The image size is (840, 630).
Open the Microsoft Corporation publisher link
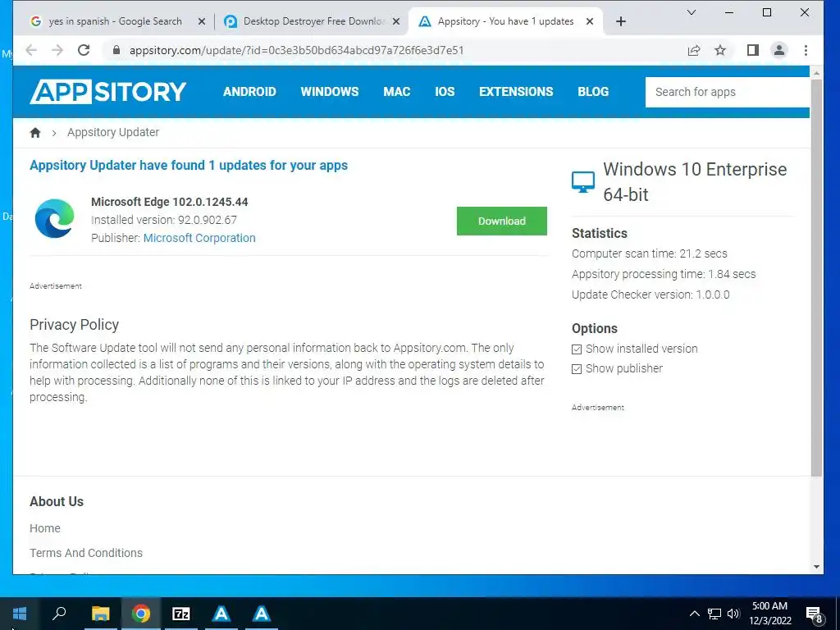(x=199, y=238)
